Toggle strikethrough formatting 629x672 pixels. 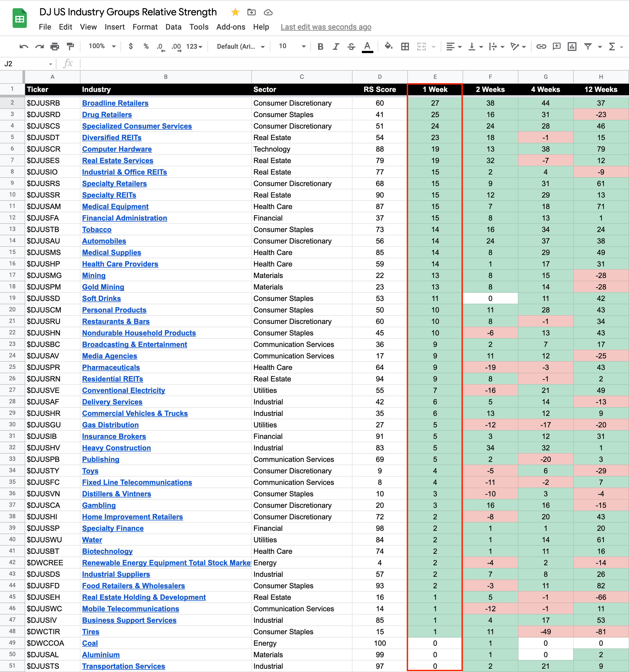pyautogui.click(x=351, y=47)
